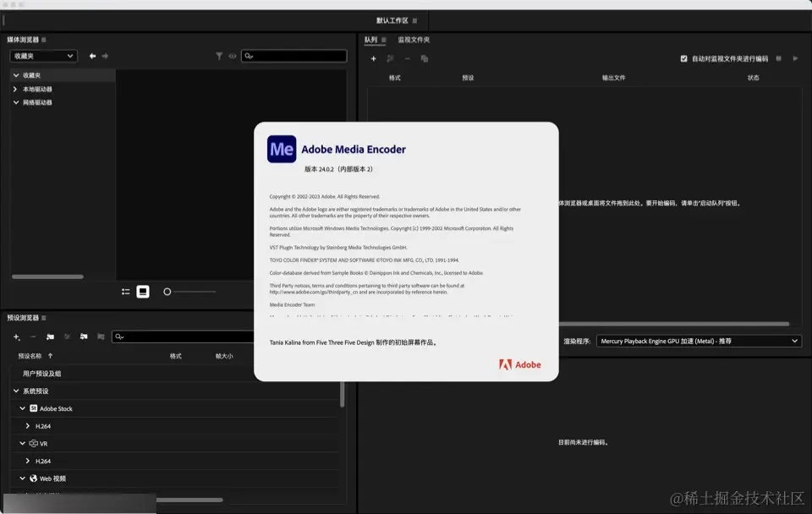The height and width of the screenshot is (514, 812).
Task: Open the Media Browser file type filter
Action: click(x=219, y=56)
